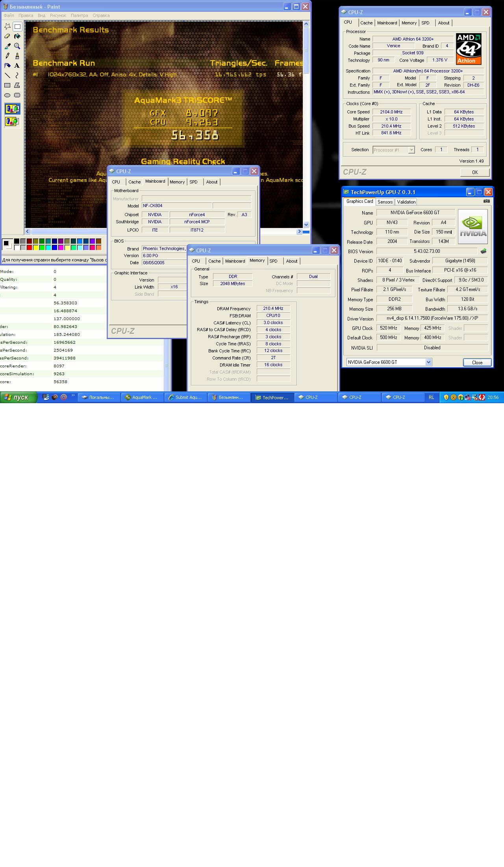Click Close button in GPU-Z

pos(477,362)
